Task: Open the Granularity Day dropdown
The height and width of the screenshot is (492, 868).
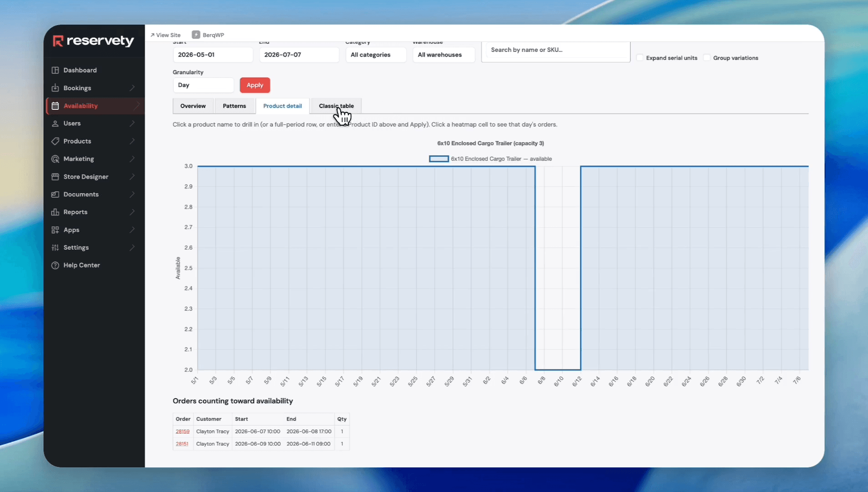Action: [x=203, y=85]
